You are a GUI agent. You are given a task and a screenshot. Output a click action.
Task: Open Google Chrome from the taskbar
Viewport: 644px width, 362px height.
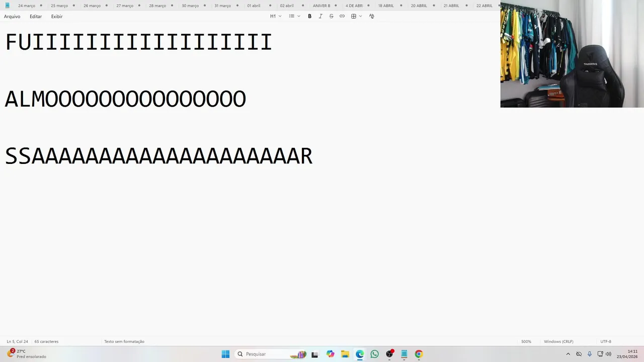click(419, 354)
